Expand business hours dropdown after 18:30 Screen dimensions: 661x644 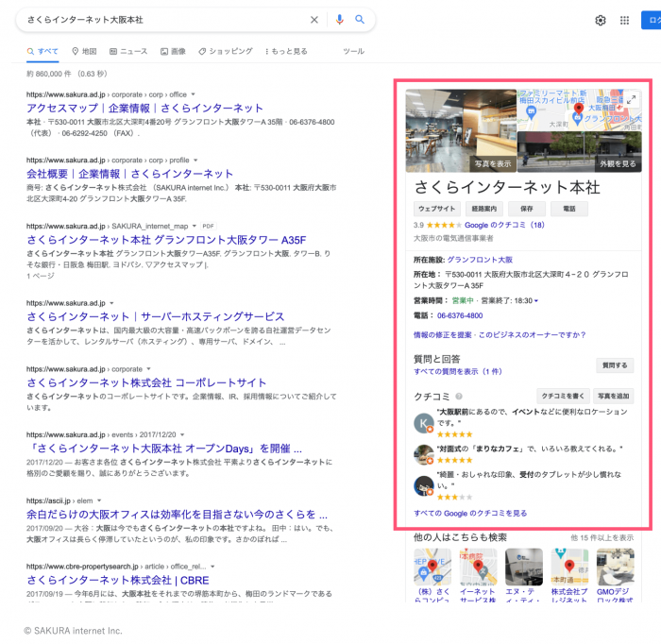536,301
